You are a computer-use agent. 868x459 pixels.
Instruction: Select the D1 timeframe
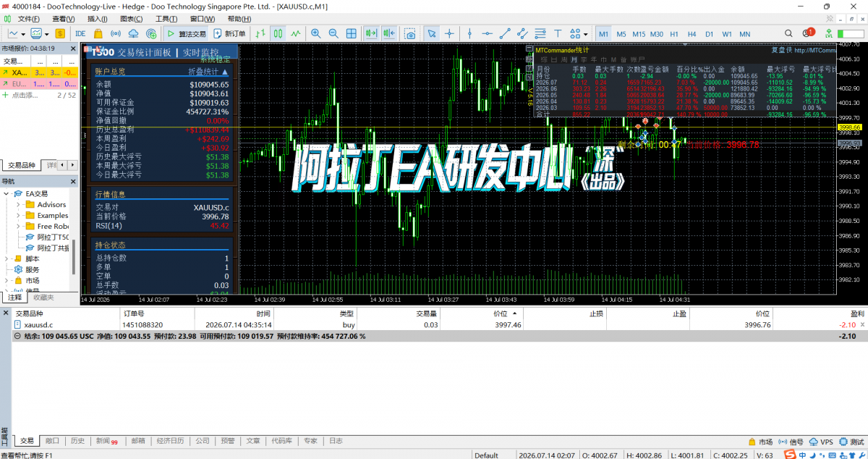[709, 34]
